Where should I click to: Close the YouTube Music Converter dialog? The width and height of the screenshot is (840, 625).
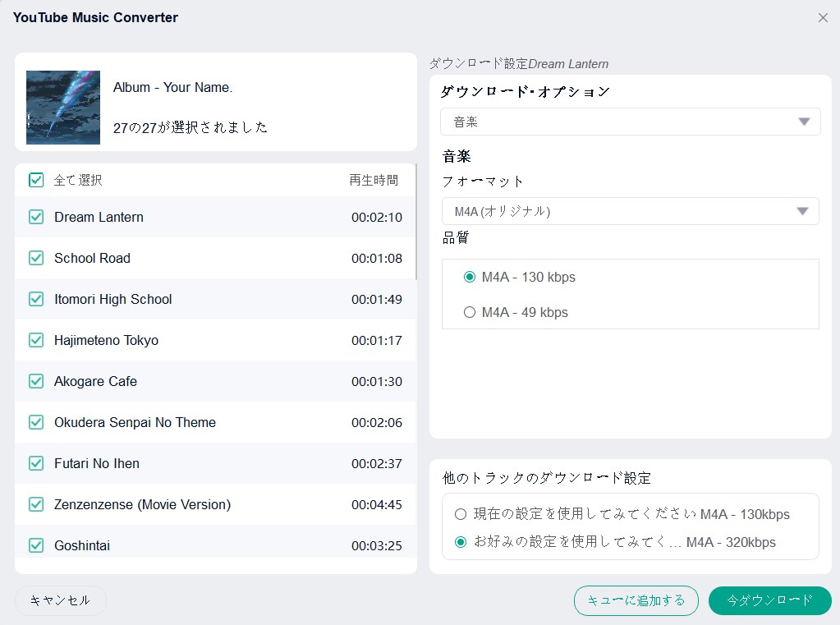pos(823,18)
